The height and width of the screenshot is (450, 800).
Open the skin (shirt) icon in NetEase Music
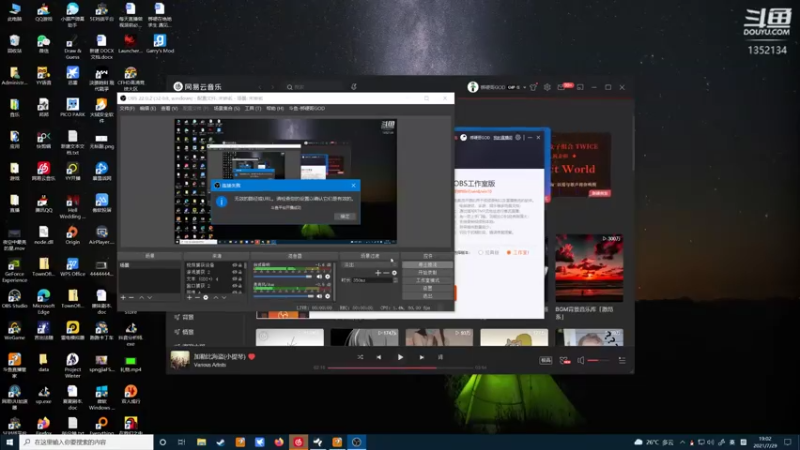coord(533,87)
